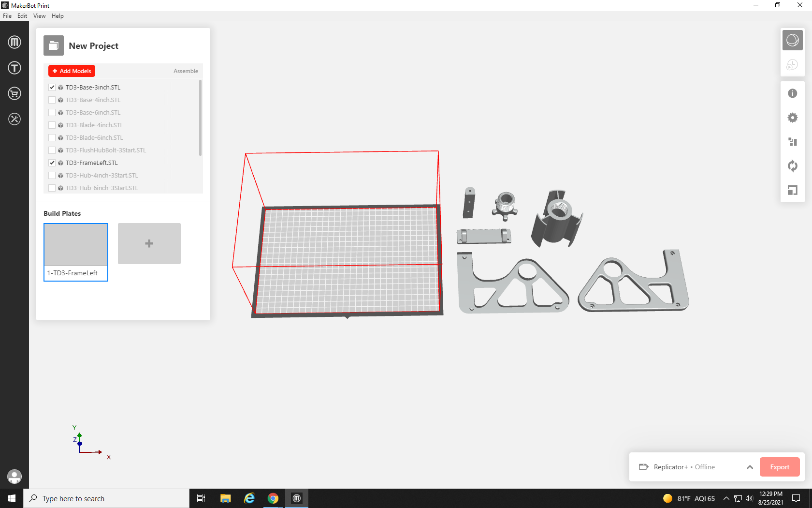Open the Orient rotate tool icon
Viewport: 812px width, 508px height.
[793, 166]
